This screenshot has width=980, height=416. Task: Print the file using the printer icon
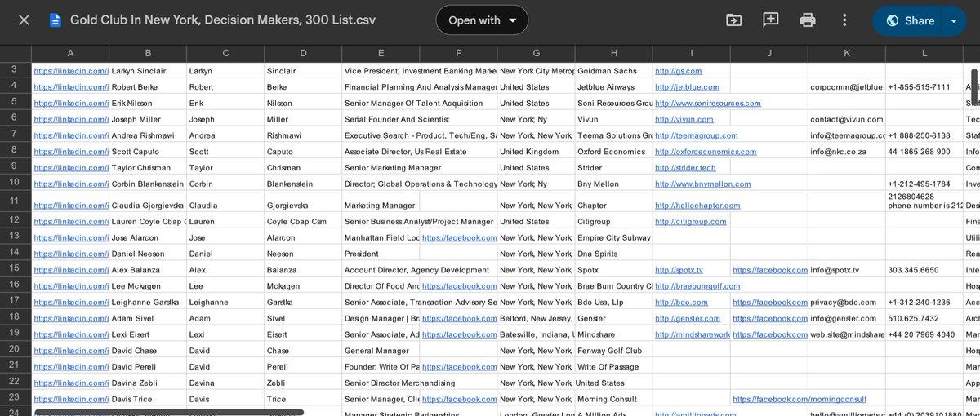(808, 20)
